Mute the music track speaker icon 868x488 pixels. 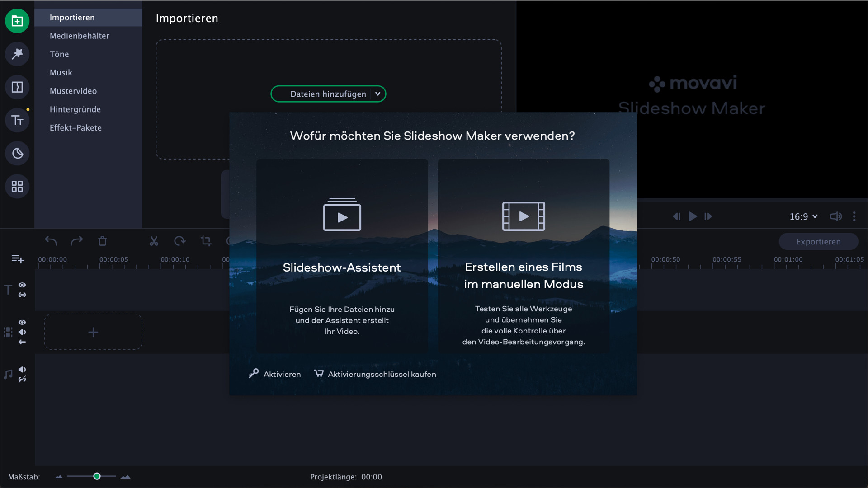tap(22, 369)
